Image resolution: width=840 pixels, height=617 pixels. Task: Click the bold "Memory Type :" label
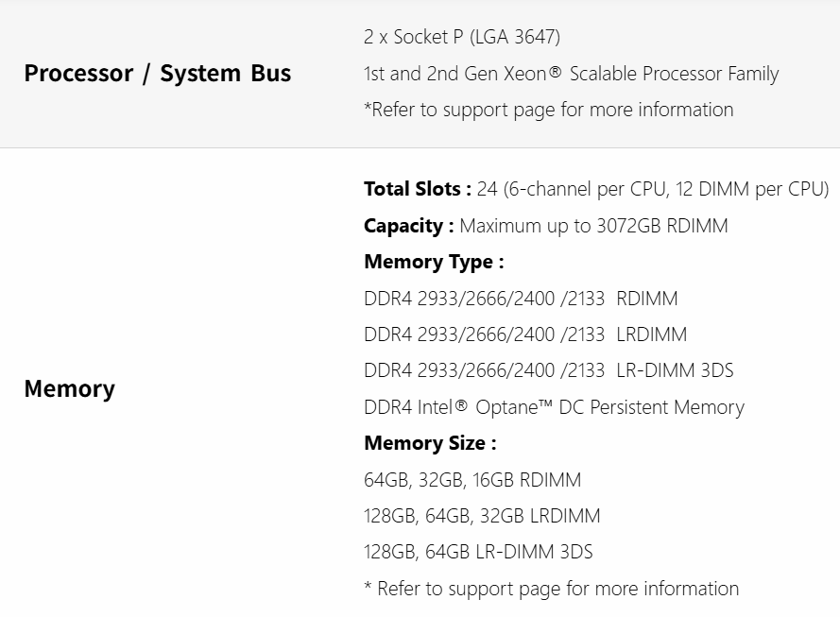click(434, 262)
